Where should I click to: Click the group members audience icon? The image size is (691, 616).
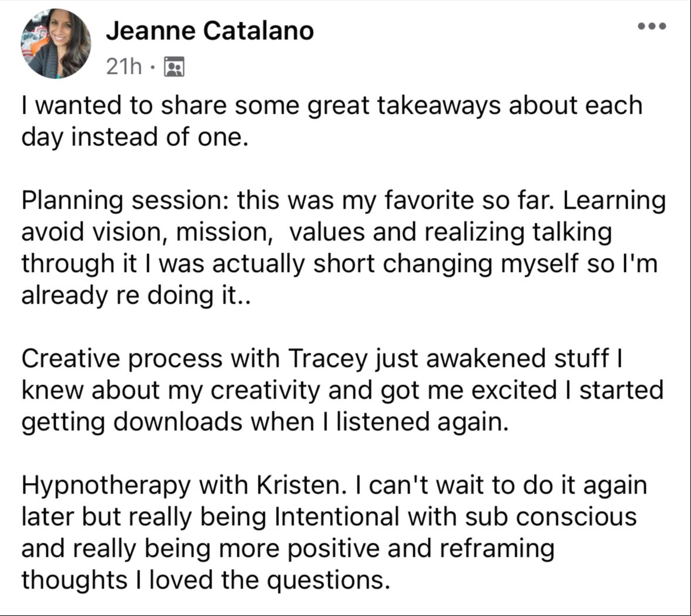click(174, 67)
